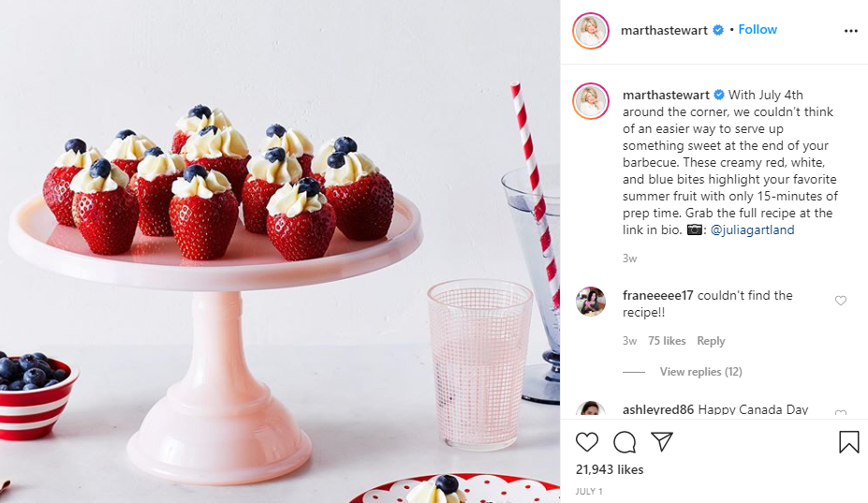Like the post with the heart icon
868x503 pixels.
[587, 442]
